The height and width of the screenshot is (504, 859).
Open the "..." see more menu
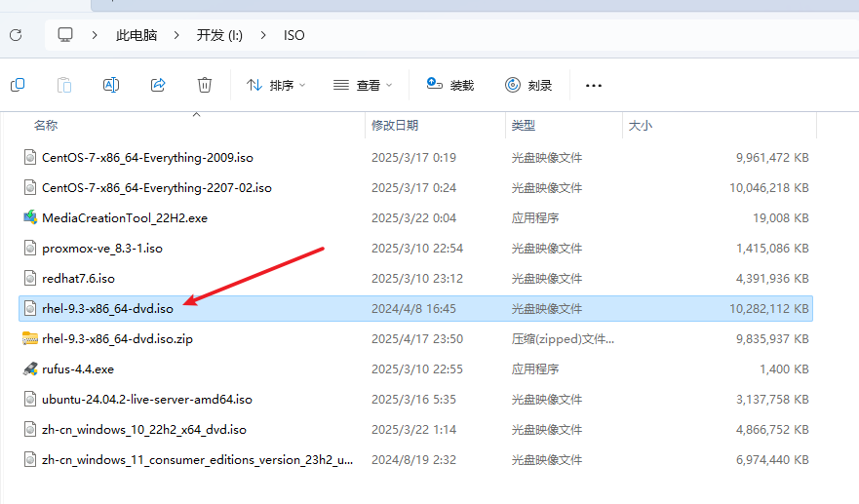coord(594,86)
